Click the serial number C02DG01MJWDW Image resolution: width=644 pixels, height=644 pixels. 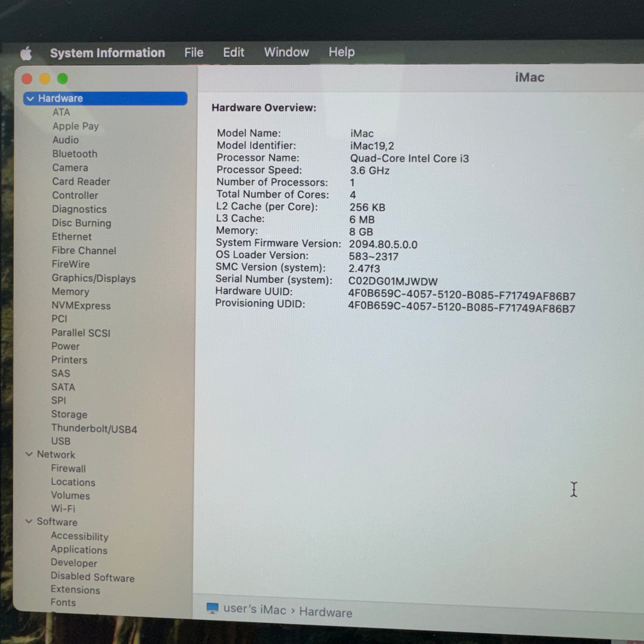pos(393,281)
